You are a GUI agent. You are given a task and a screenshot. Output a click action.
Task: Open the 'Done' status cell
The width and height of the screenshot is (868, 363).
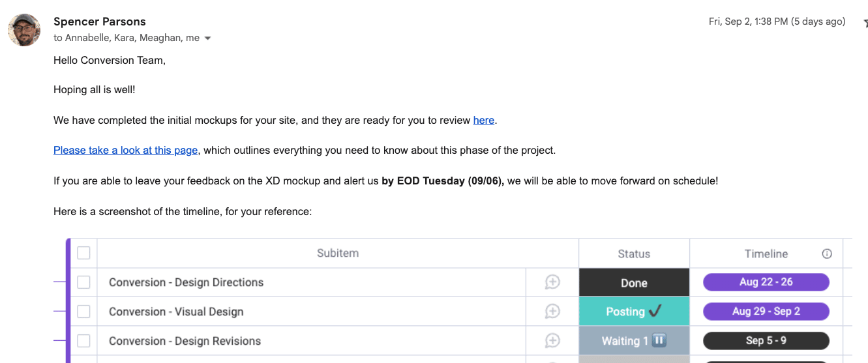coord(634,283)
